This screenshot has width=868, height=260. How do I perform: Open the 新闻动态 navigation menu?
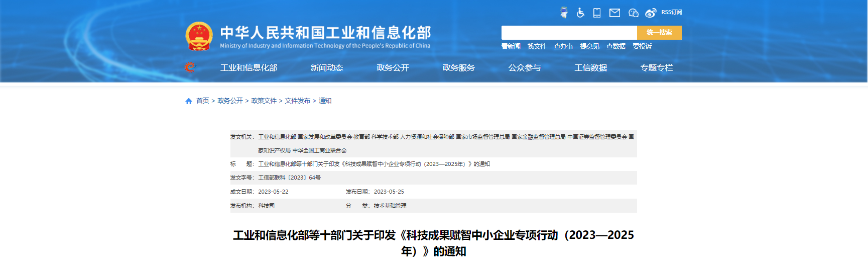tap(326, 68)
